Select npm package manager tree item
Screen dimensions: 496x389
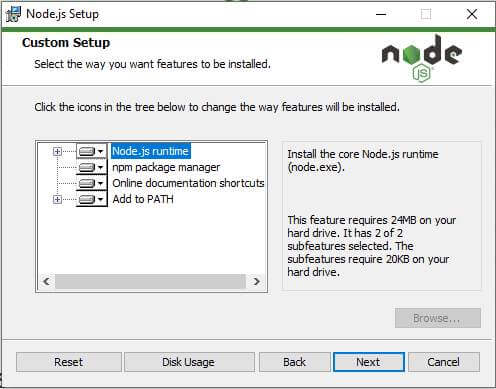(166, 167)
